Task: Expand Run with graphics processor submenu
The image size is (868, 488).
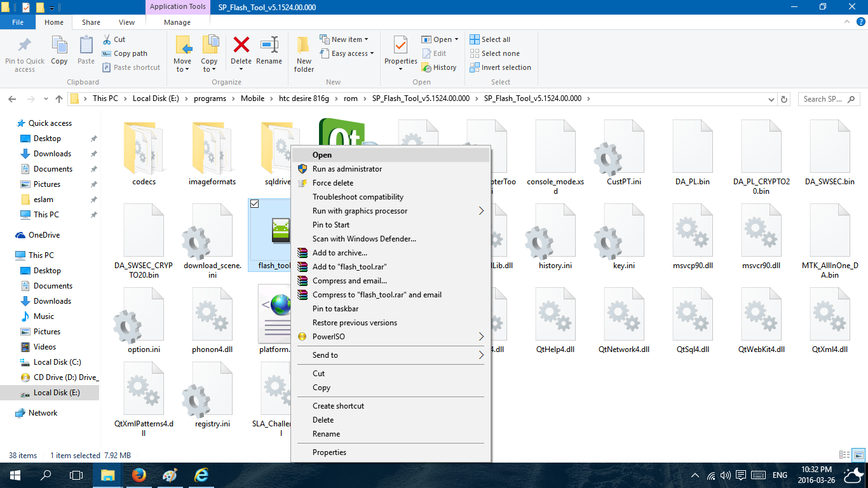Action: click(481, 211)
